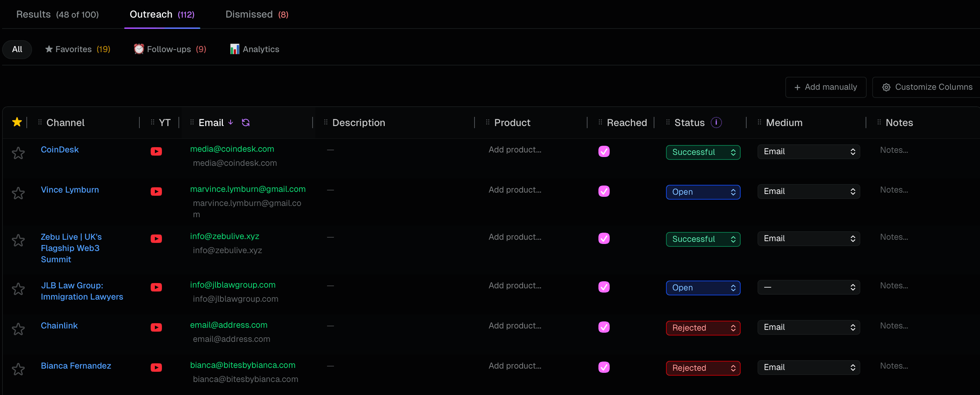Favorite the Vince Lymburn channel

(x=18, y=193)
